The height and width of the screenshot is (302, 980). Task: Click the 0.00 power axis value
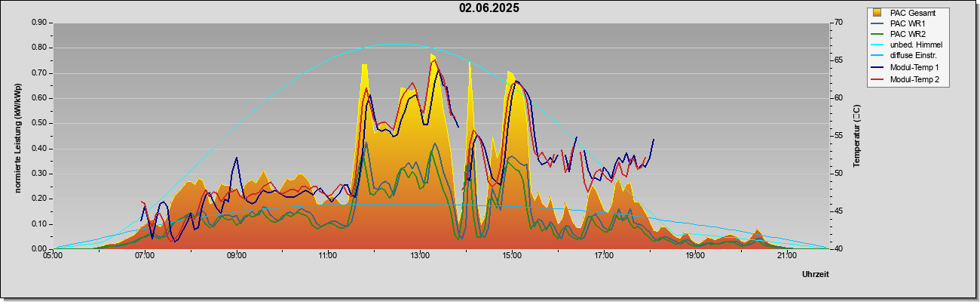coord(39,249)
